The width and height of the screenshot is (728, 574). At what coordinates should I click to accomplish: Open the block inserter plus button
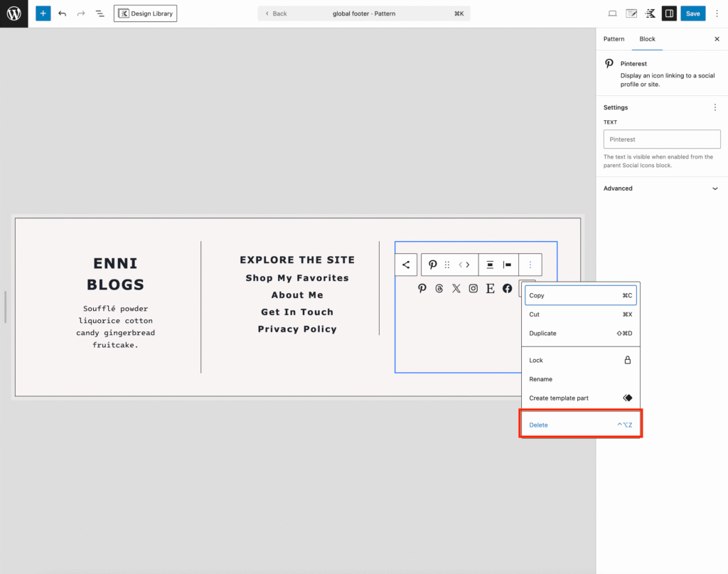pos(43,14)
